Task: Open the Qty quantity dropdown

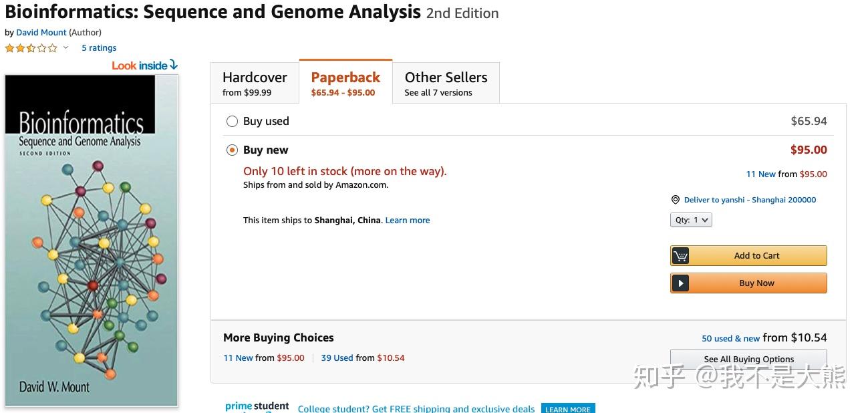Action: click(691, 220)
